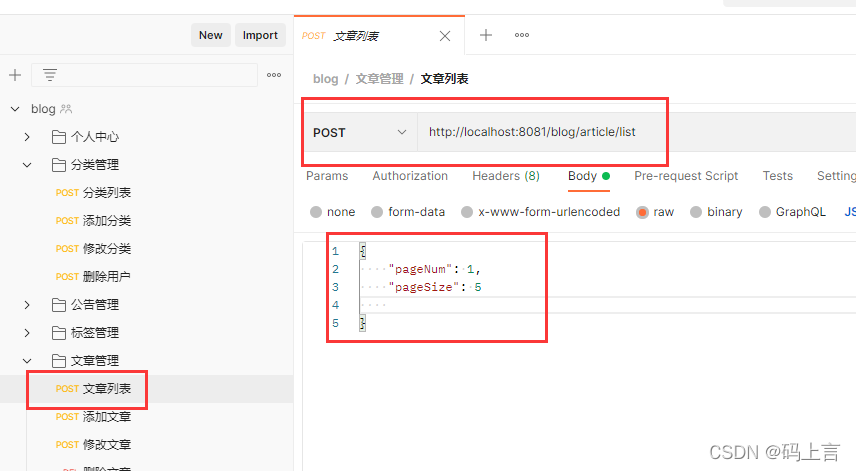Screen dimensions: 856x471
Task: Select the none body type
Action: (x=316, y=212)
